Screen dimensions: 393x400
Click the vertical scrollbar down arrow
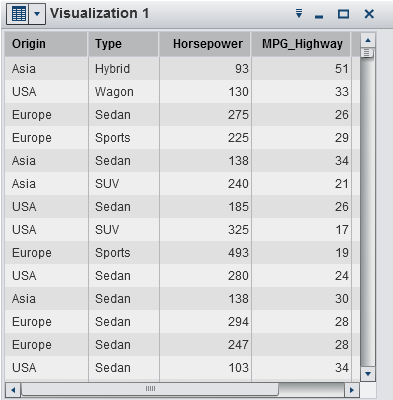pyautogui.click(x=368, y=374)
